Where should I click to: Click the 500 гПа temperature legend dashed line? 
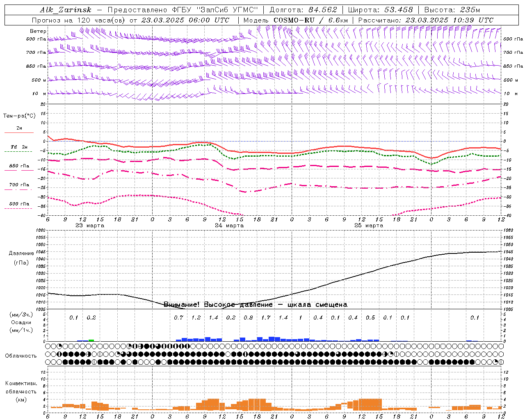18,208
